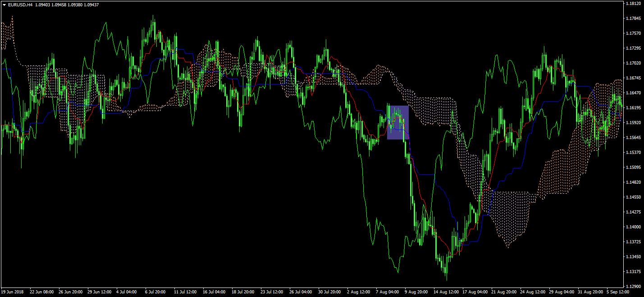
Task: Click the 1.16195 price axis label
Action: [x=634, y=108]
